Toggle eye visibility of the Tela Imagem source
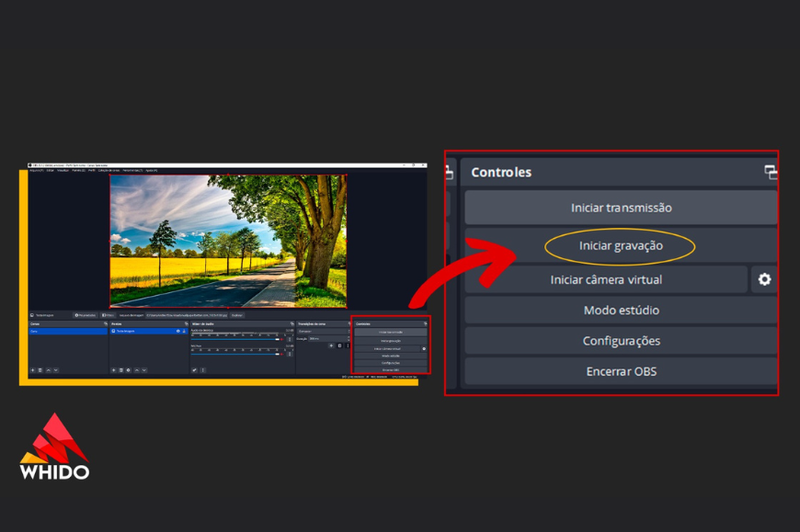 click(178, 331)
